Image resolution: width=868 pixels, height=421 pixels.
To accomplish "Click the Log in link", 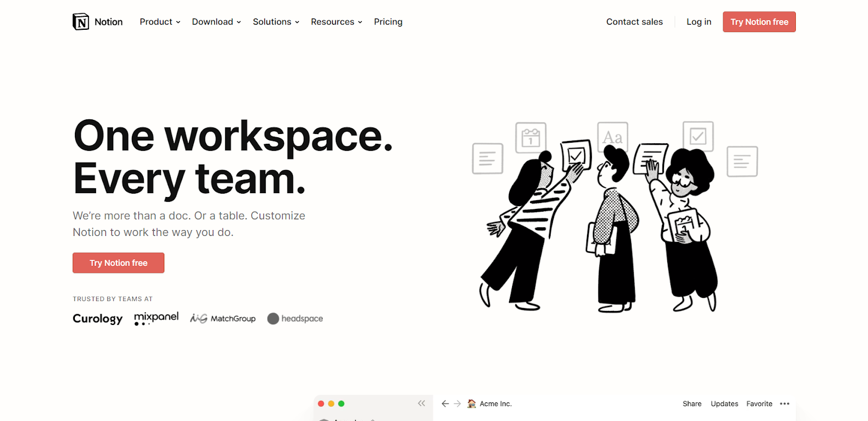I will pyautogui.click(x=699, y=22).
